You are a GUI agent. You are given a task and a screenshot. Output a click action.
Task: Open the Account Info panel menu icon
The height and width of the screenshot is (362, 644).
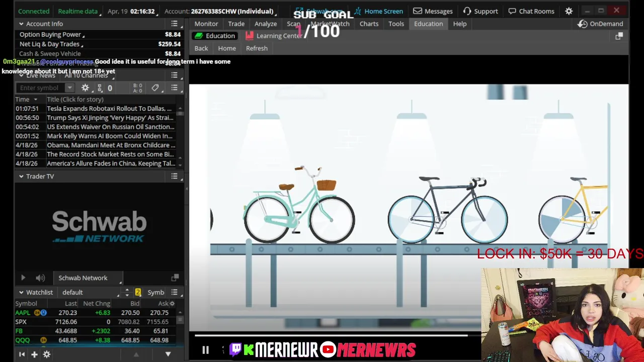[x=174, y=24]
